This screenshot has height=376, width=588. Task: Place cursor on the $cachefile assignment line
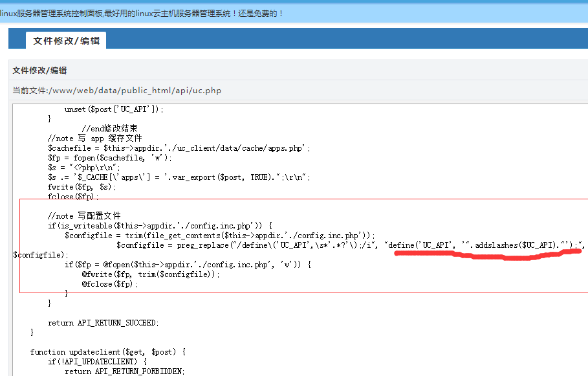[x=179, y=148]
